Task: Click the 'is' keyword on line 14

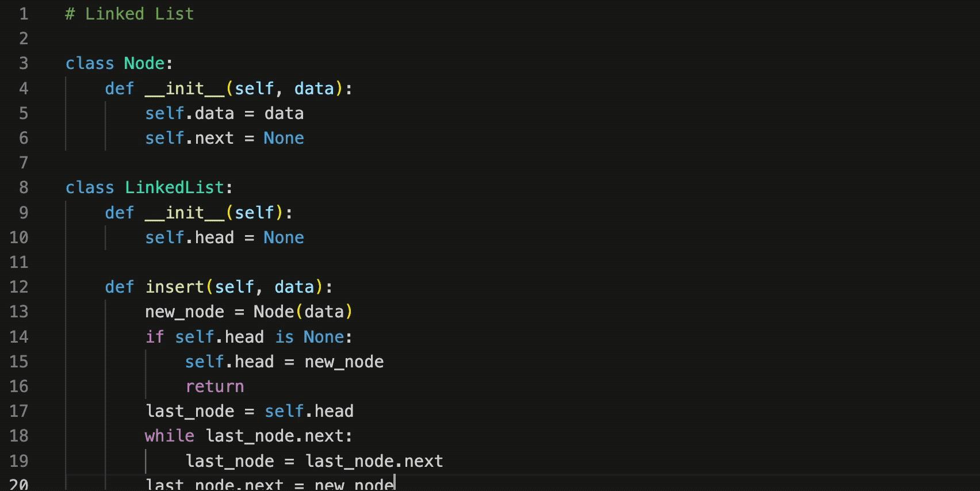Action: click(x=284, y=337)
